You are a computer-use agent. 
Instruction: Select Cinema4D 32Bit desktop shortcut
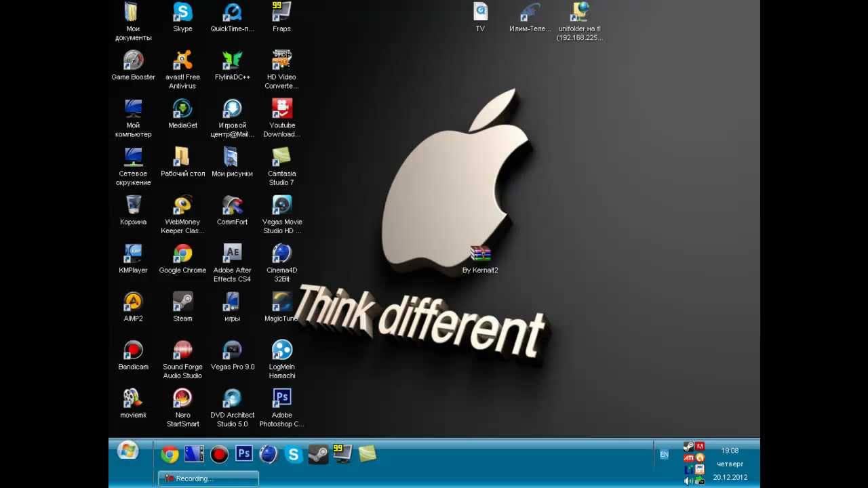[x=281, y=262]
